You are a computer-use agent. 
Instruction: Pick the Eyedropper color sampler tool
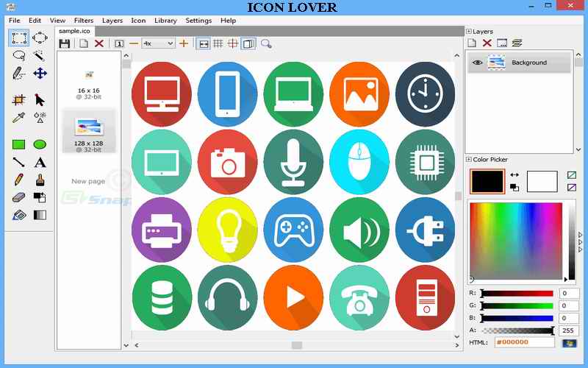point(19,117)
